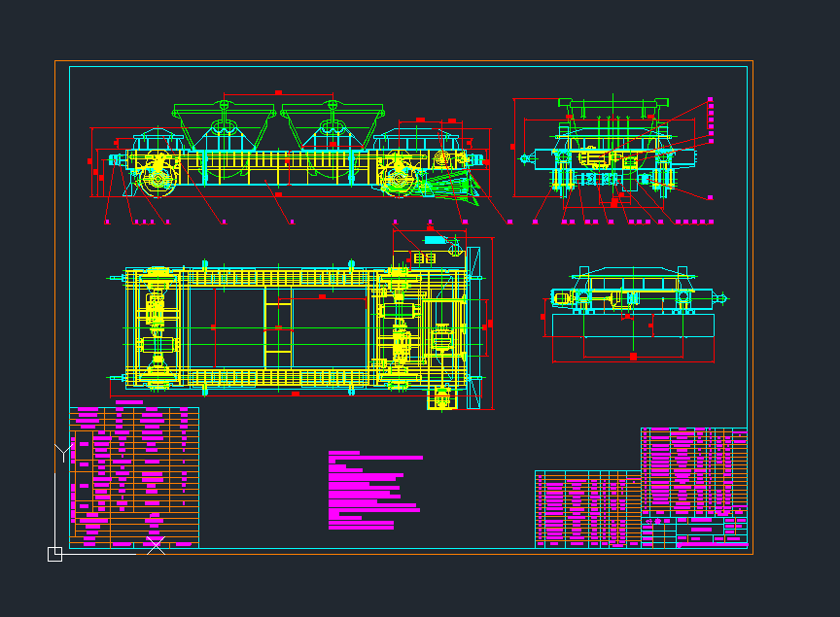Viewport: 840px width, 617px height.
Task: Click the red dimension label above the hoppers
Action: coord(278,93)
